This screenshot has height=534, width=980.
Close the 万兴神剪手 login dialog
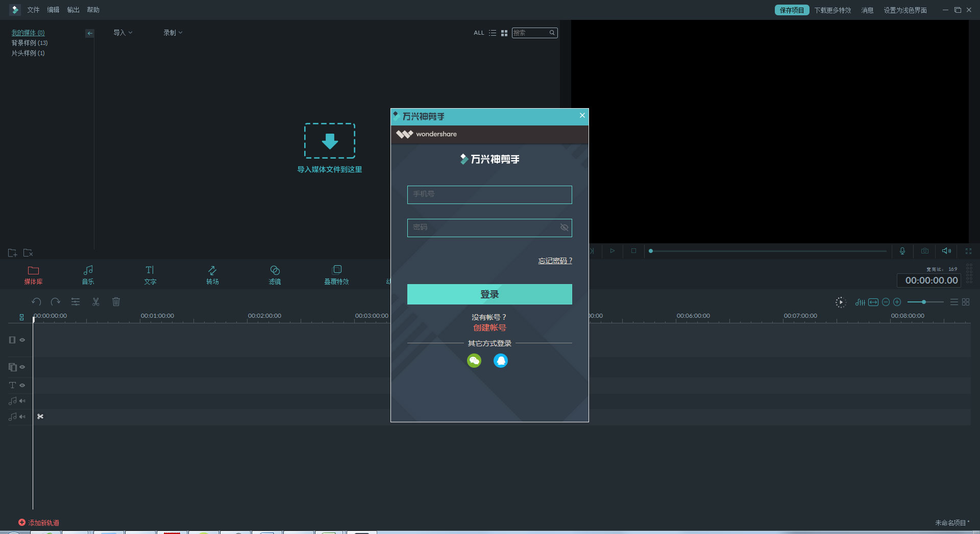(582, 115)
